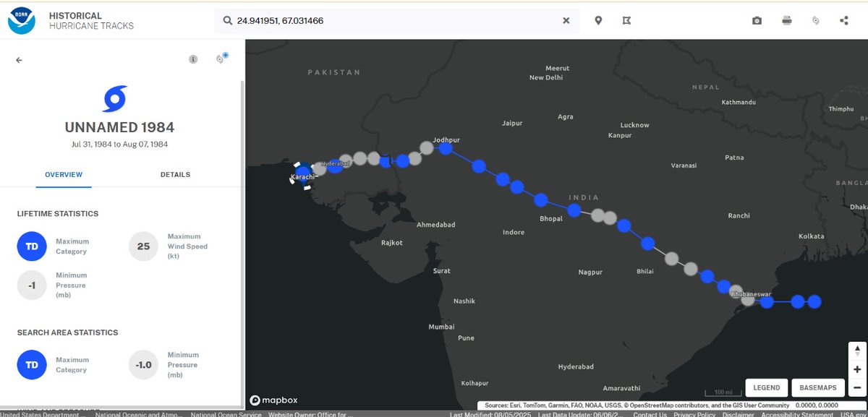The width and height of the screenshot is (868, 417).
Task: Click the add-storm icon with plus badge
Action: 221,59
